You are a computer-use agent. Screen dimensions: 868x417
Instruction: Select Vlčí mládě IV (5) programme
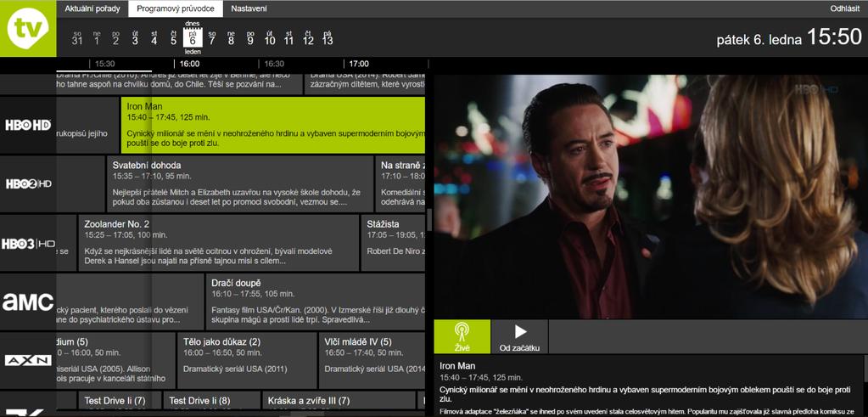click(372, 360)
